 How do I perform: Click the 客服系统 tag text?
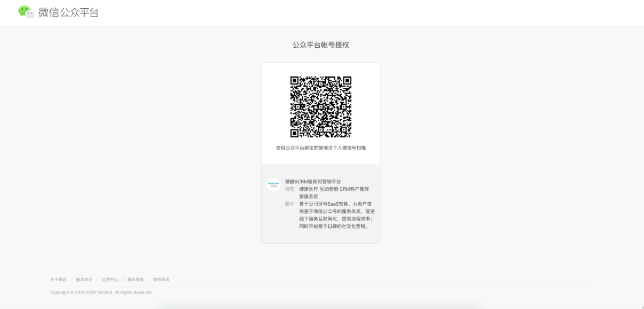tap(308, 197)
